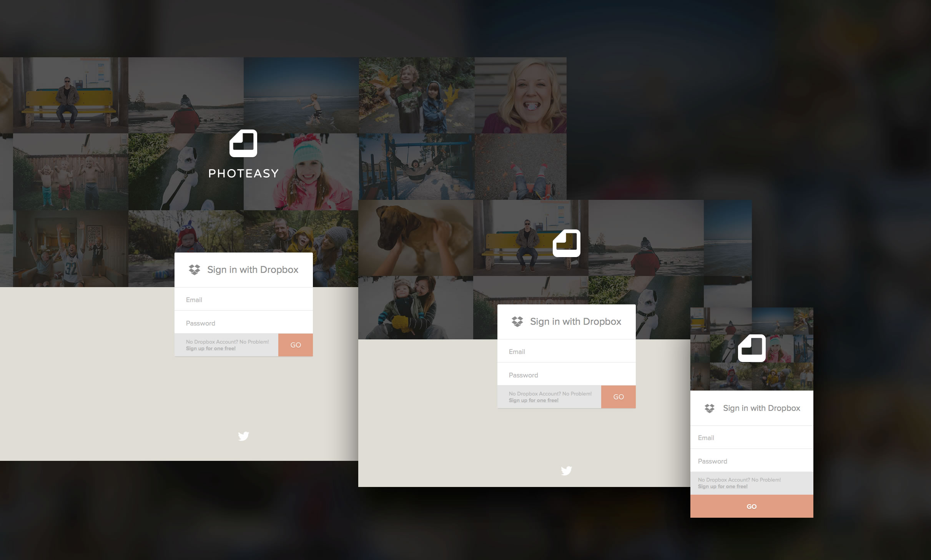The width and height of the screenshot is (931, 560).
Task: Open photo of three shirtless kids by fence
Action: click(x=71, y=172)
